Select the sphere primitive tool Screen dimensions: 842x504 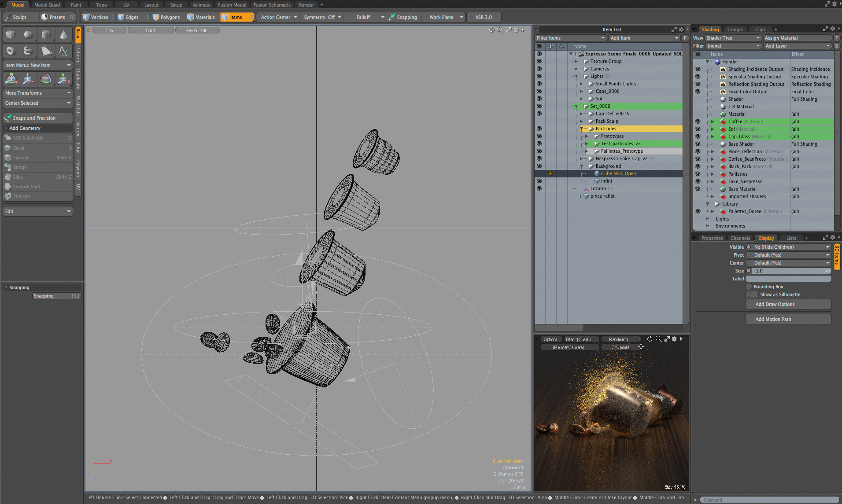click(28, 34)
